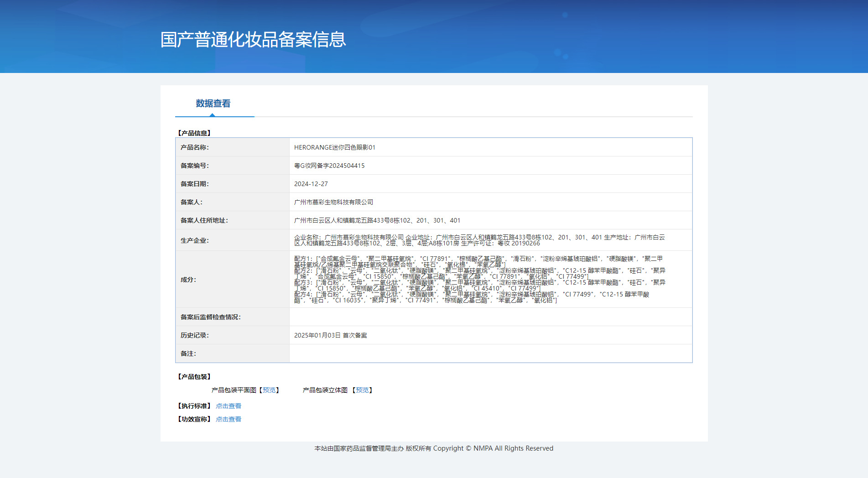This screenshot has width=868, height=478.
Task: Click the 备案人住所地址 address value
Action: tap(377, 220)
